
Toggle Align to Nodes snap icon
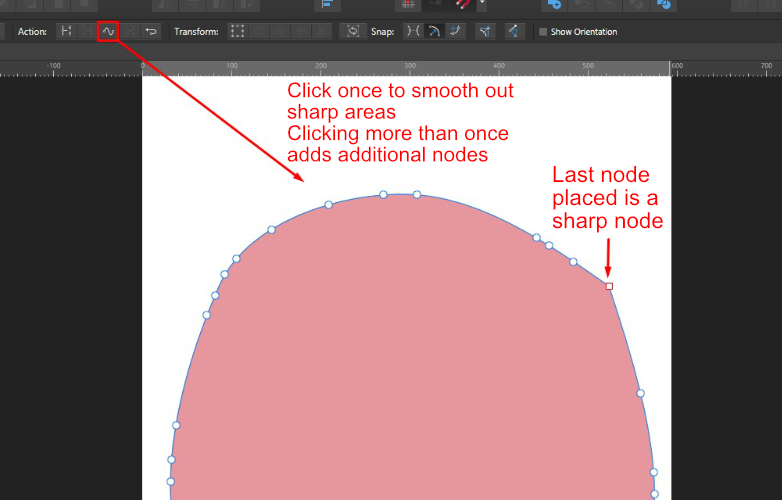point(413,31)
